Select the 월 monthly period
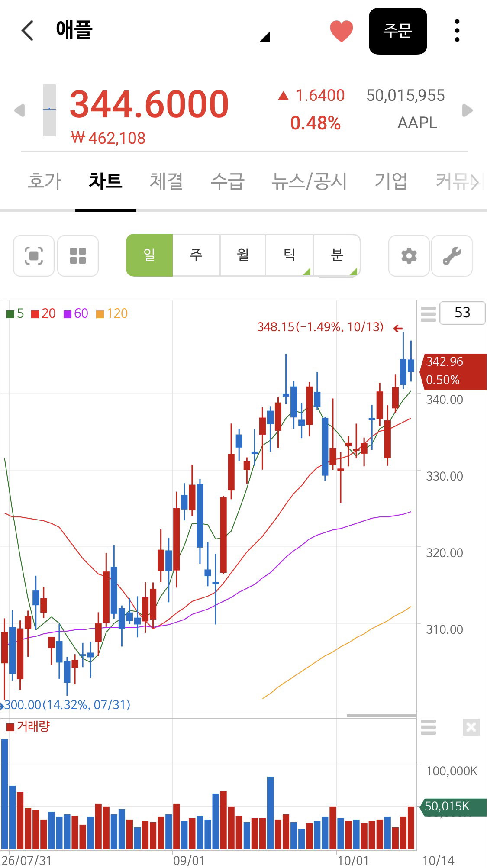 [x=243, y=255]
